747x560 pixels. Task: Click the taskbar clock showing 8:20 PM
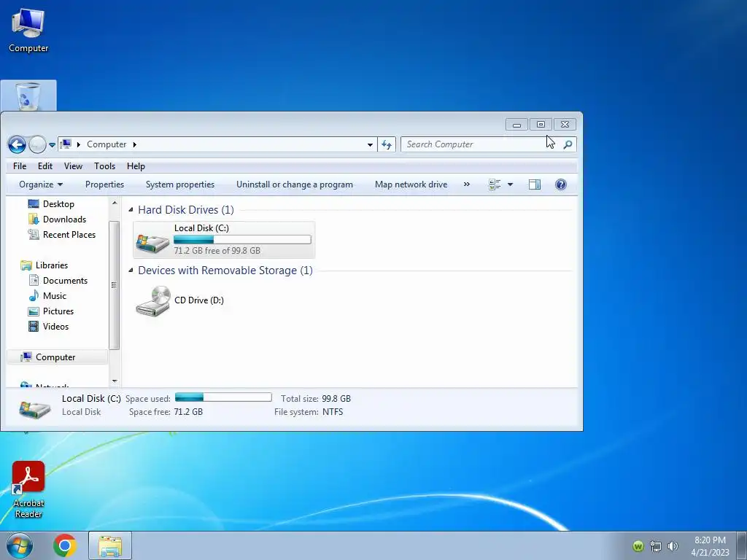click(x=710, y=546)
